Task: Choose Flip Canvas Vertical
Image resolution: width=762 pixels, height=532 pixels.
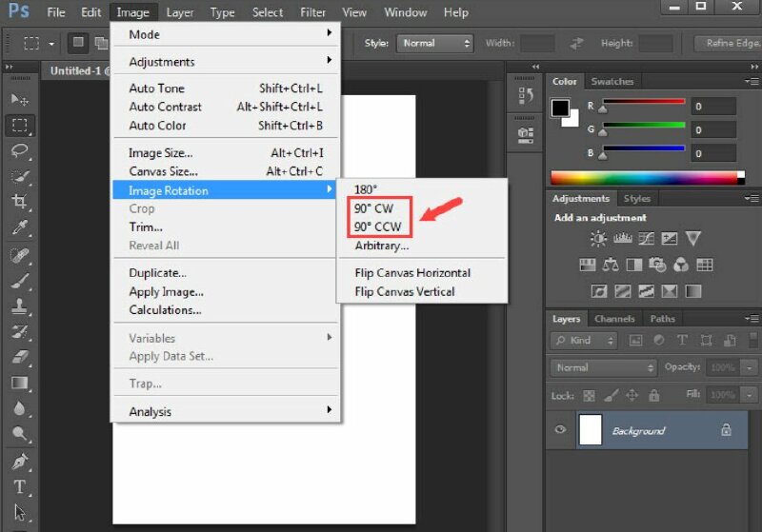Action: point(405,292)
